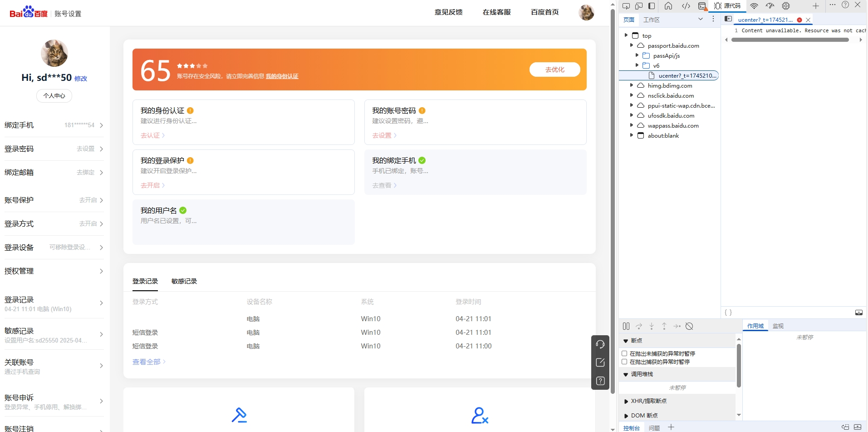The height and width of the screenshot is (432, 868).
Task: Click the step over next function call icon
Action: point(639,326)
